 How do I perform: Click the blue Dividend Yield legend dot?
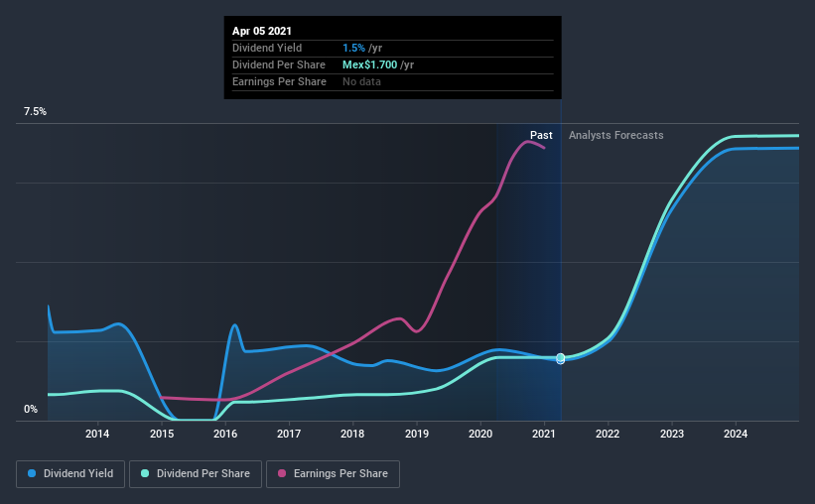32,473
